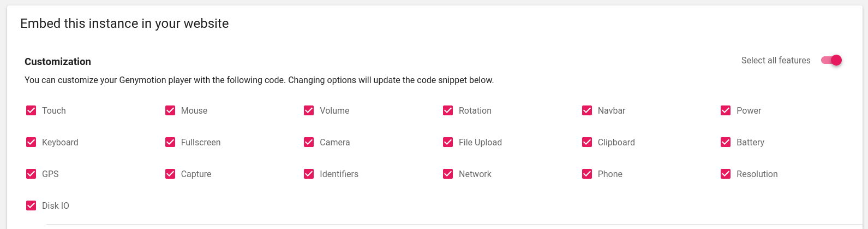Toggle the Identifiers checkbox
The height and width of the screenshot is (229, 868).
pyautogui.click(x=309, y=174)
